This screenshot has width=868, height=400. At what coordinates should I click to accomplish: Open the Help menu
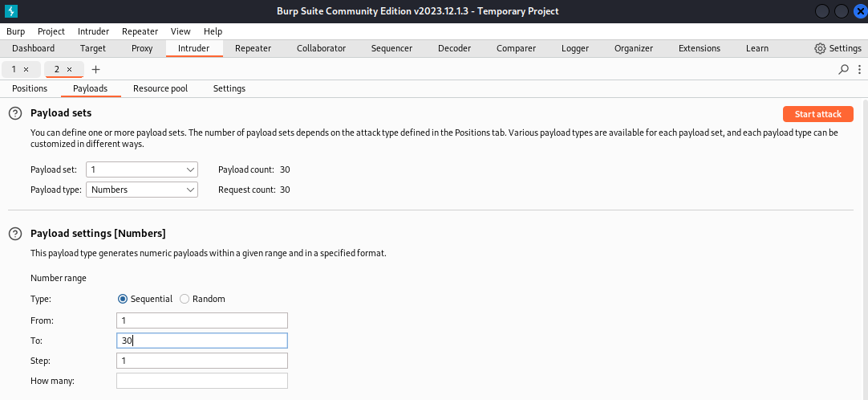pyautogui.click(x=213, y=31)
